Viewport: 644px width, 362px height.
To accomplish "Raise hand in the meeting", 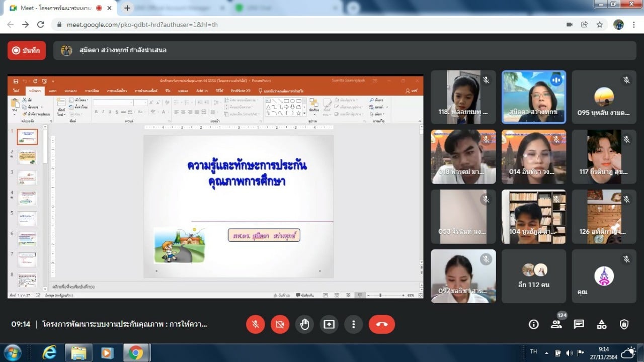I will coord(304,324).
